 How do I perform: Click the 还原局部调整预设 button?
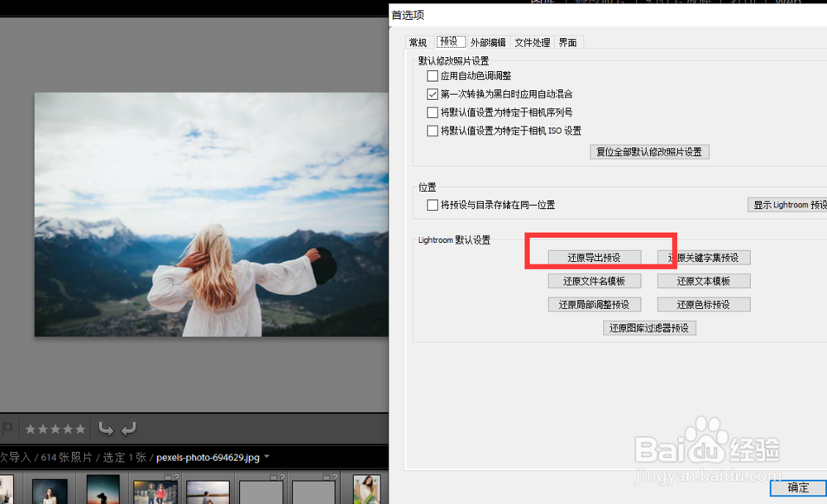[x=595, y=305]
